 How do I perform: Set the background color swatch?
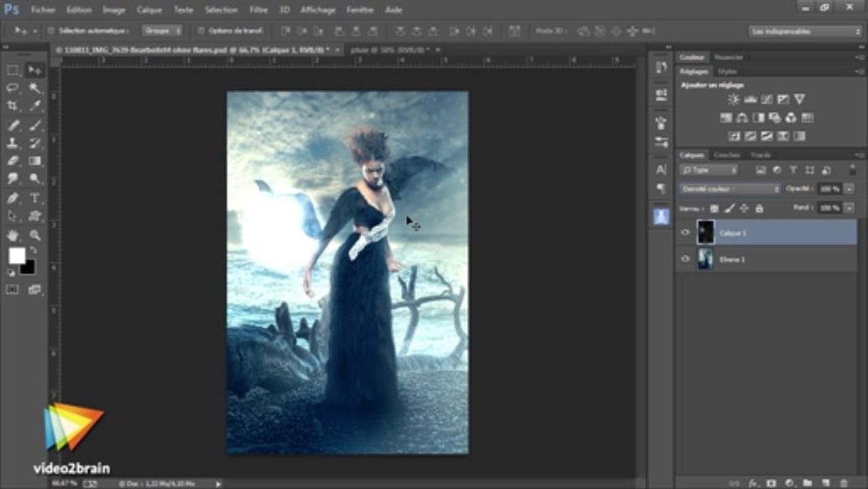tap(28, 267)
